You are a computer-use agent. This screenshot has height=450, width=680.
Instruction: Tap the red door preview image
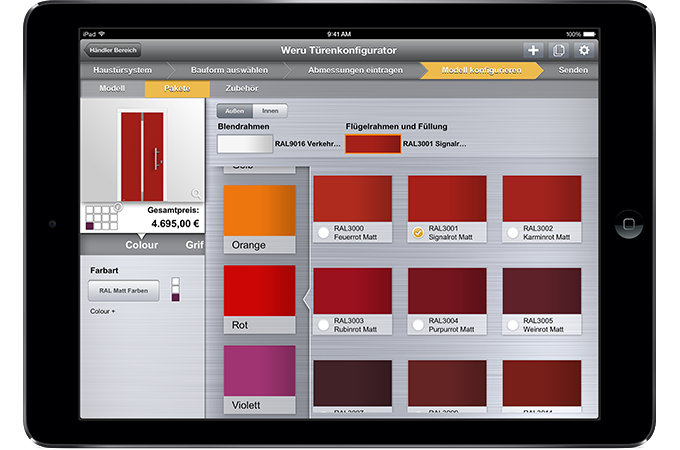(142, 156)
